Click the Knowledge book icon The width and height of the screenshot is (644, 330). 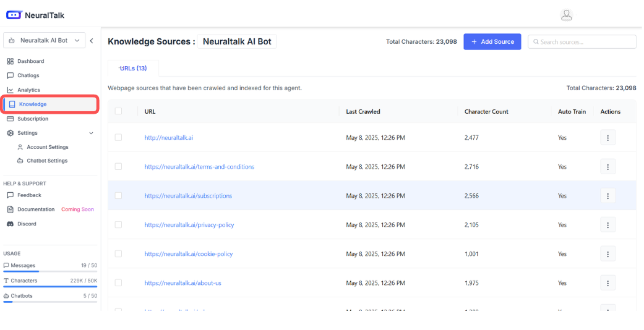12,104
